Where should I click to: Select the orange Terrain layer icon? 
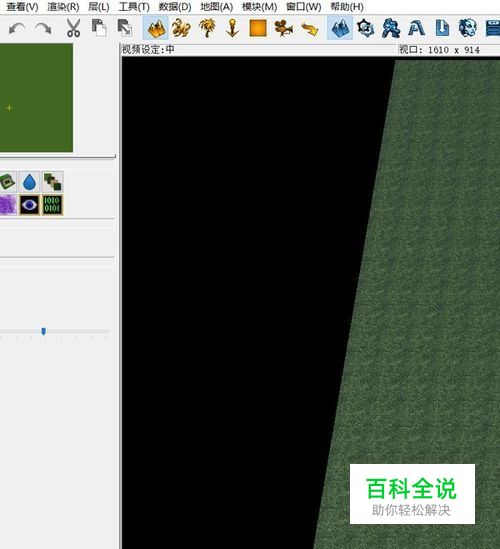156,28
